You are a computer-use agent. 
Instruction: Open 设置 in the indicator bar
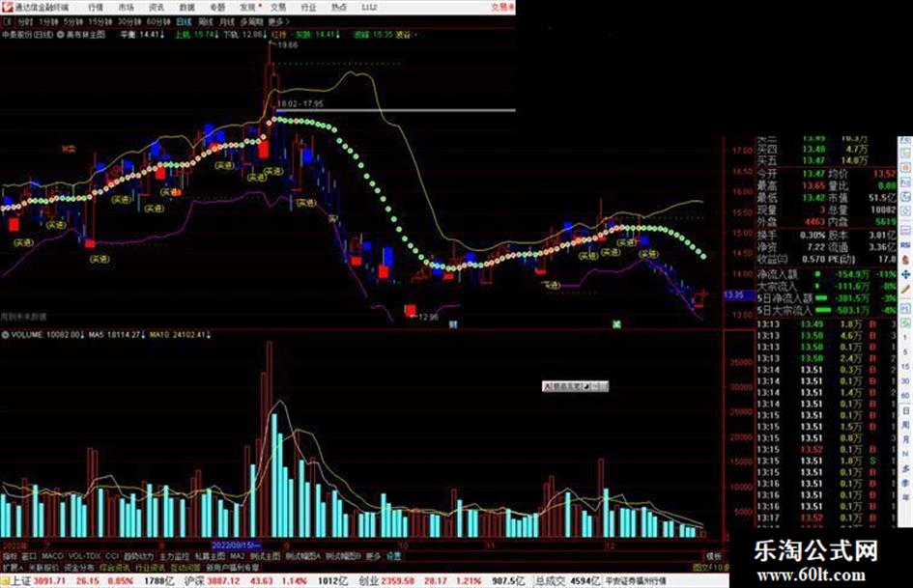click(394, 556)
